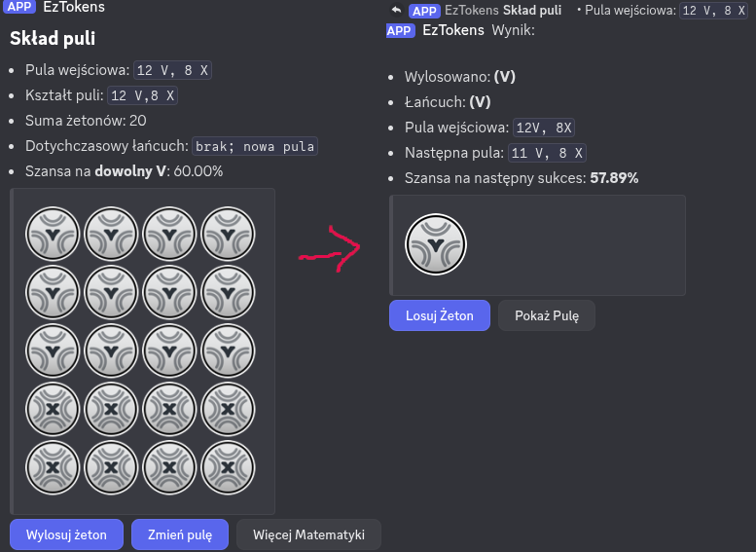The width and height of the screenshot is (756, 552).
Task: Click the Następna pula '11 V, 8 X' code tag
Action: [548, 153]
